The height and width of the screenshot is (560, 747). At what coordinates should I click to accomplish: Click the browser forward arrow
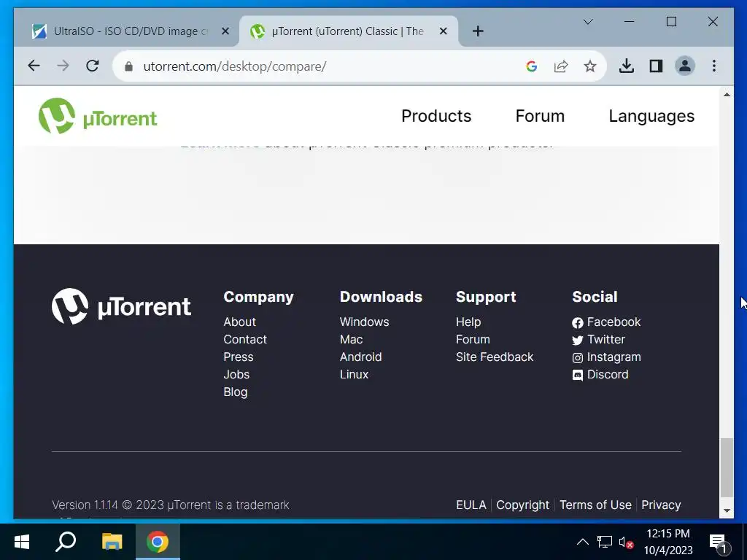[x=63, y=66]
